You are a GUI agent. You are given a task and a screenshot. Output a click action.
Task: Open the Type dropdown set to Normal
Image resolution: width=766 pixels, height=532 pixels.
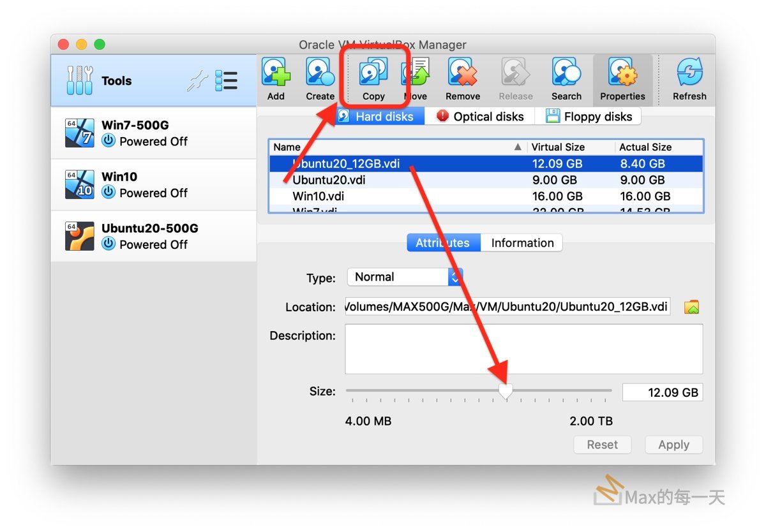(x=405, y=277)
